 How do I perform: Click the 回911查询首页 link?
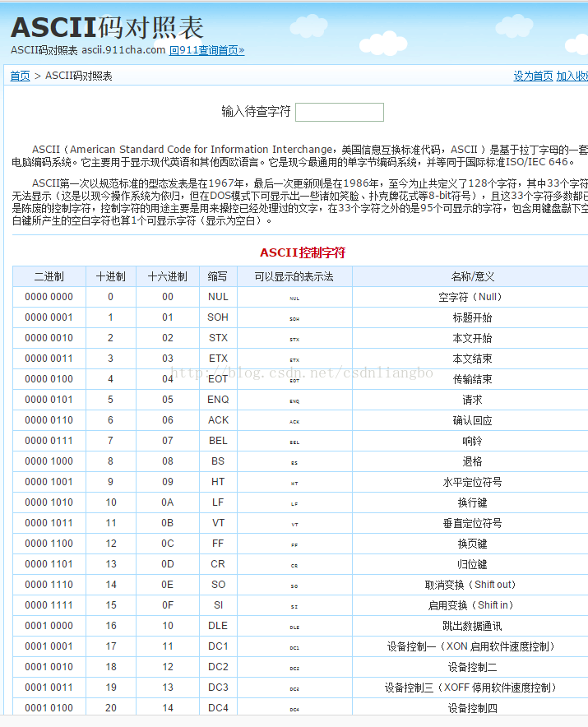tap(206, 50)
